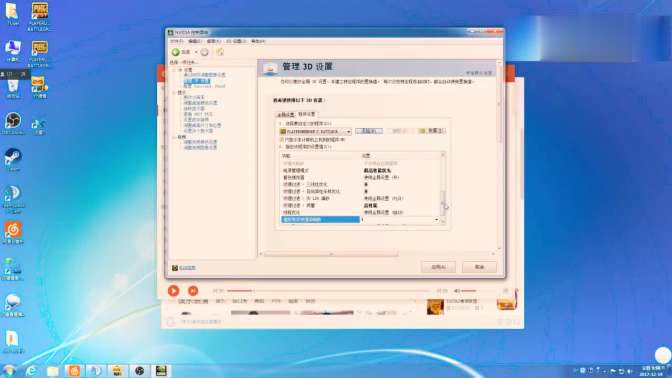Image resolution: width=672 pixels, height=378 pixels.
Task: Click the green Back arrow in the NVIDIA toolbar
Action: tap(176, 52)
